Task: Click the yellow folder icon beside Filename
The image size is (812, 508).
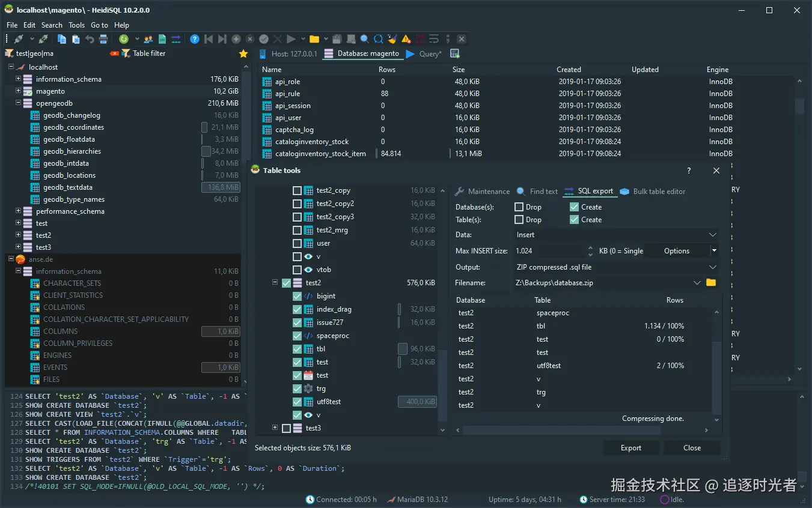Action: pyautogui.click(x=711, y=283)
